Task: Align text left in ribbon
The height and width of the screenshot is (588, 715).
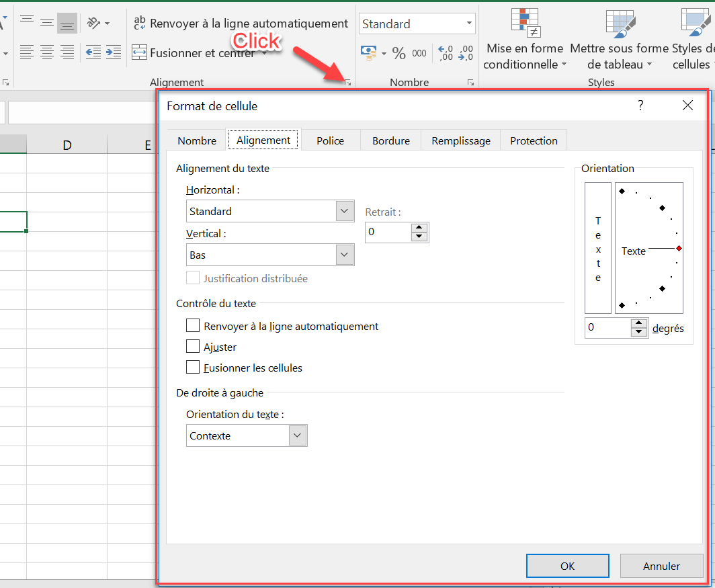Action: tap(27, 52)
